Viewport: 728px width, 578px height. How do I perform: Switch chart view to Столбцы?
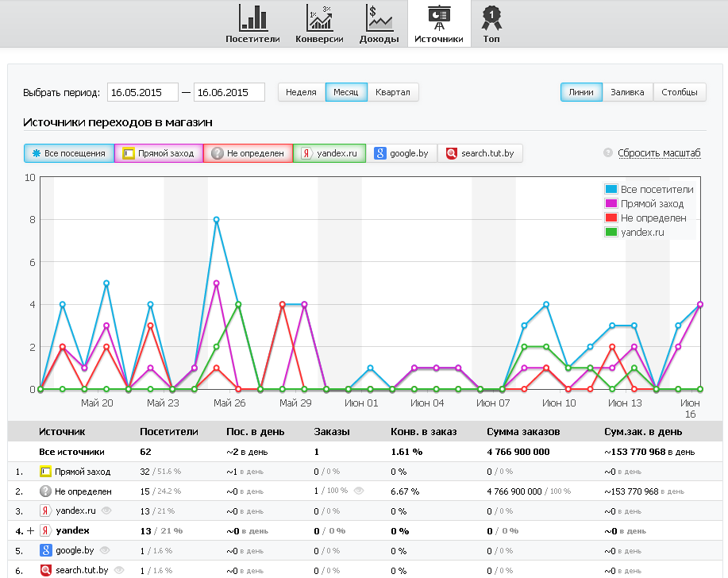[x=680, y=92]
